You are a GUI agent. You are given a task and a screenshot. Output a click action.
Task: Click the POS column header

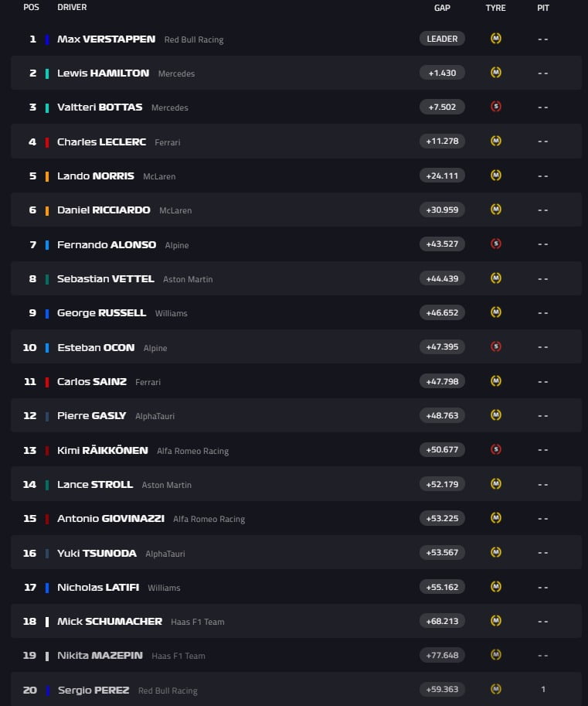coord(31,8)
